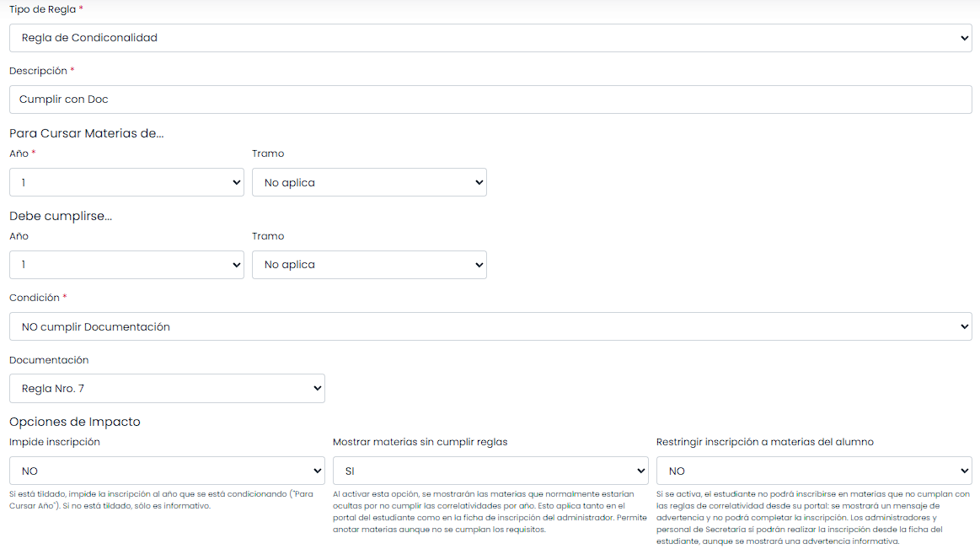Click the Para Cursar Materias de... heading

point(86,133)
